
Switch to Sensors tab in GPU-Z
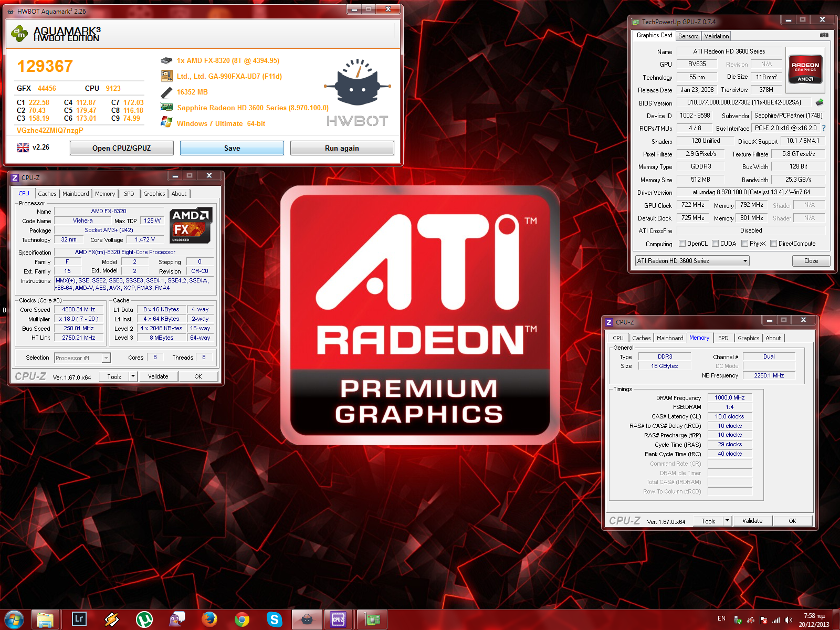tap(688, 36)
